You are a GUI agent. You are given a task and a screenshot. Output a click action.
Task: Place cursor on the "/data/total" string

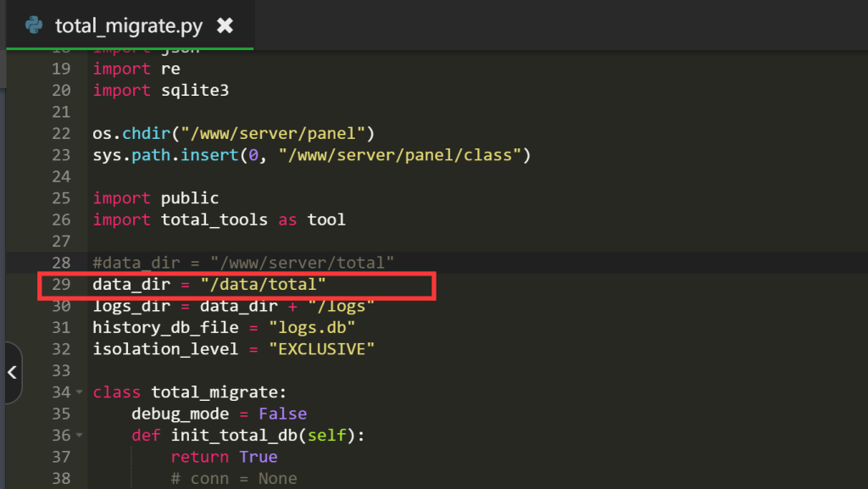tap(263, 284)
